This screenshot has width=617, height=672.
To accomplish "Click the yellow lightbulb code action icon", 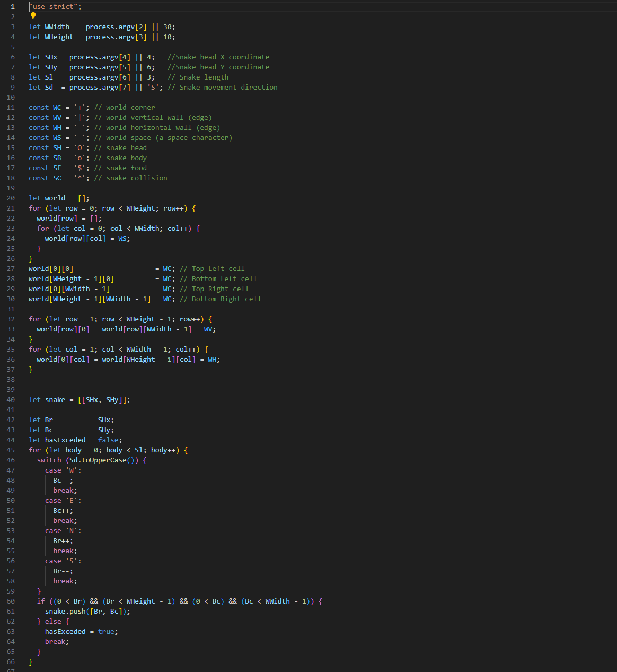I will pos(33,16).
